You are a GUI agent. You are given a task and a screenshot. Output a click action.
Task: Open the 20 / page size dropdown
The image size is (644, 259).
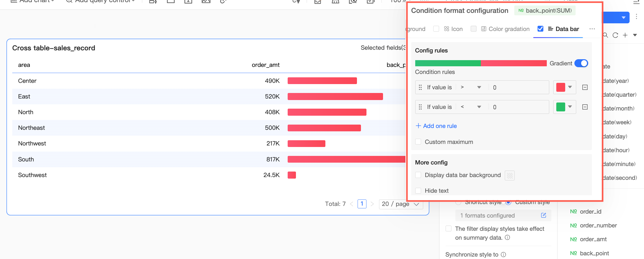click(x=401, y=204)
